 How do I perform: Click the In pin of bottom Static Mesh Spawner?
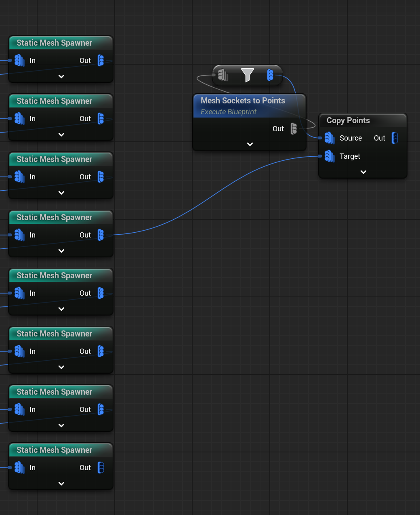tap(19, 468)
